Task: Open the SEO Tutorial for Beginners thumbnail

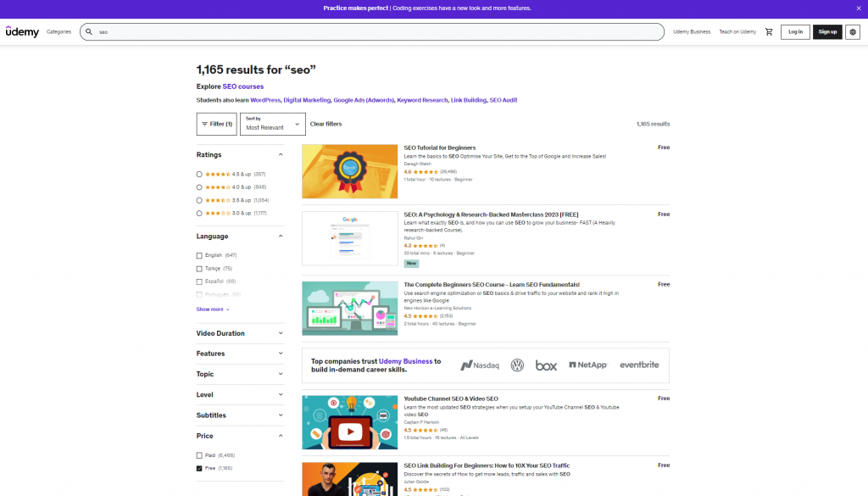Action: click(349, 171)
